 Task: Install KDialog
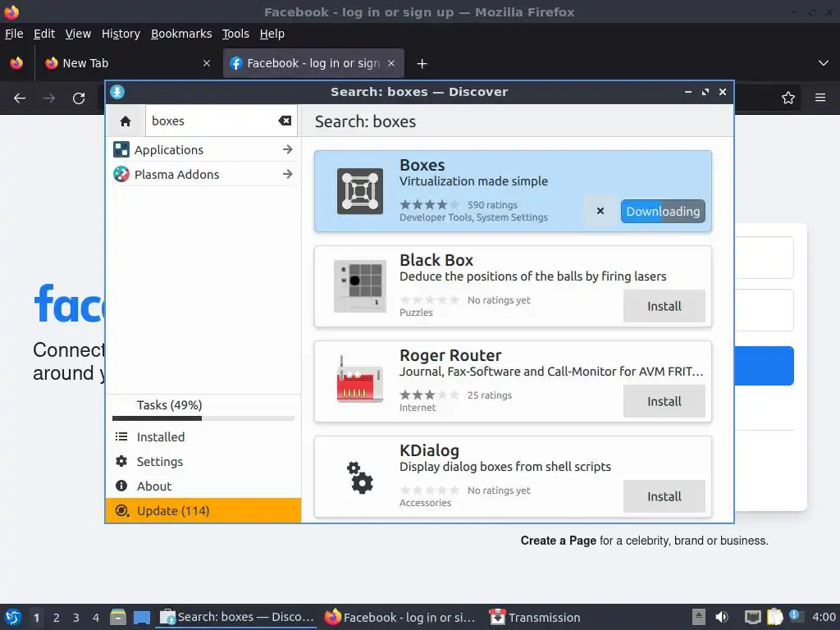664,496
